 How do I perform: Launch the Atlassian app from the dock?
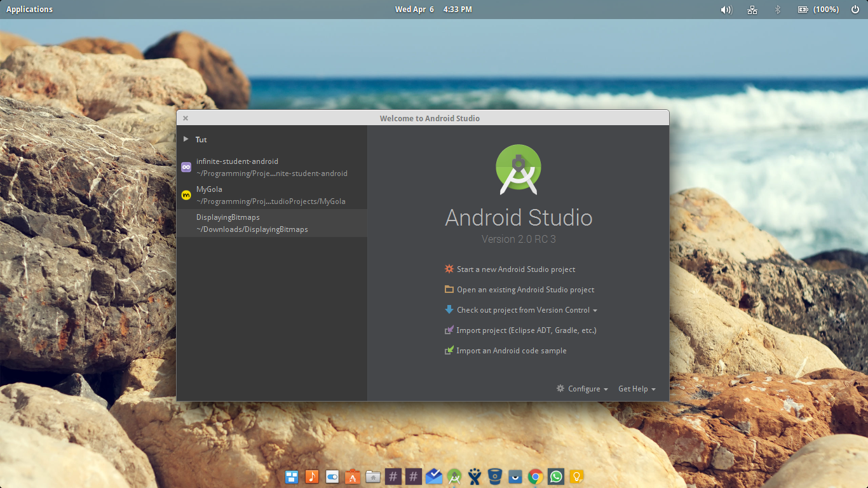[475, 477]
